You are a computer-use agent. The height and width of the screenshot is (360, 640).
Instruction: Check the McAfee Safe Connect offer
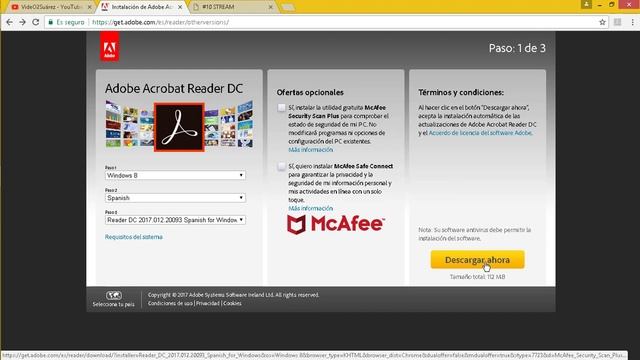pyautogui.click(x=281, y=167)
